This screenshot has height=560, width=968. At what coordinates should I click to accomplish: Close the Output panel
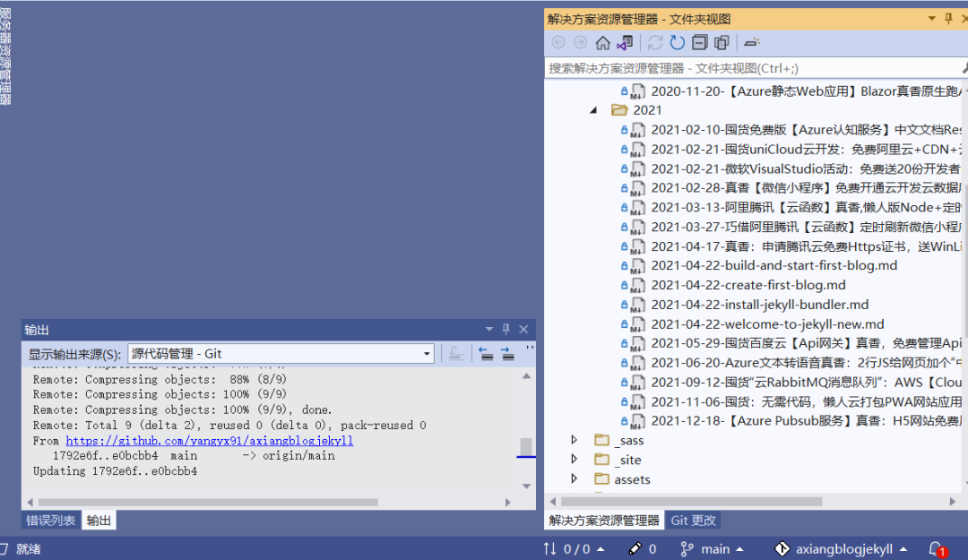523,329
